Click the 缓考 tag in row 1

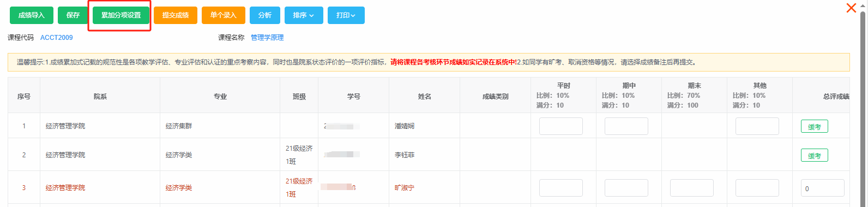[x=815, y=127]
